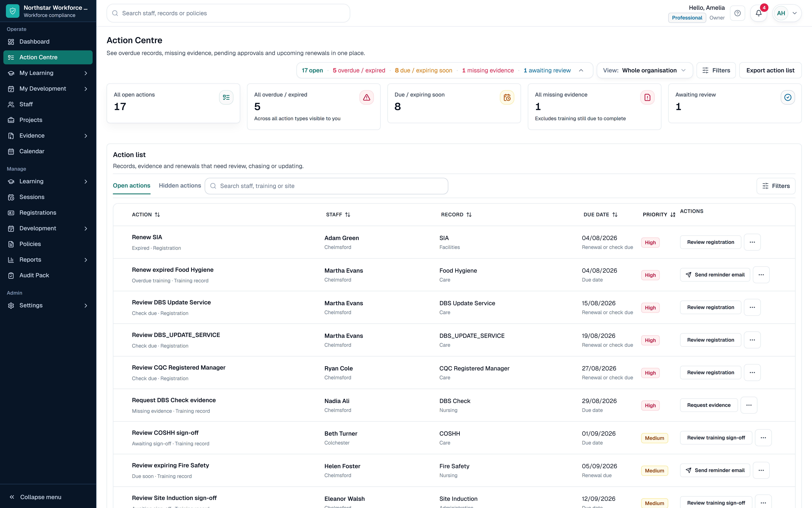Collapse the open actions summary chevron
812x508 pixels.
coord(581,71)
